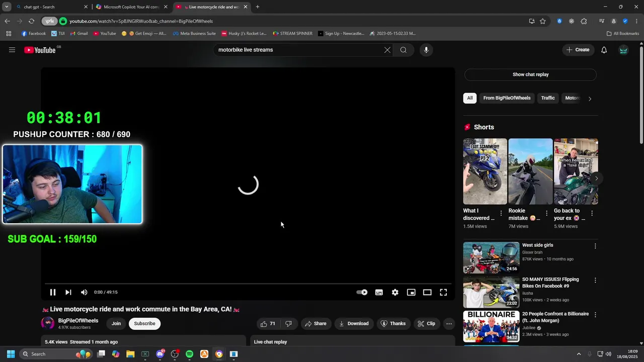Go to the YouTube home logo
Viewport: 644px width, 362px height.
tap(40, 50)
